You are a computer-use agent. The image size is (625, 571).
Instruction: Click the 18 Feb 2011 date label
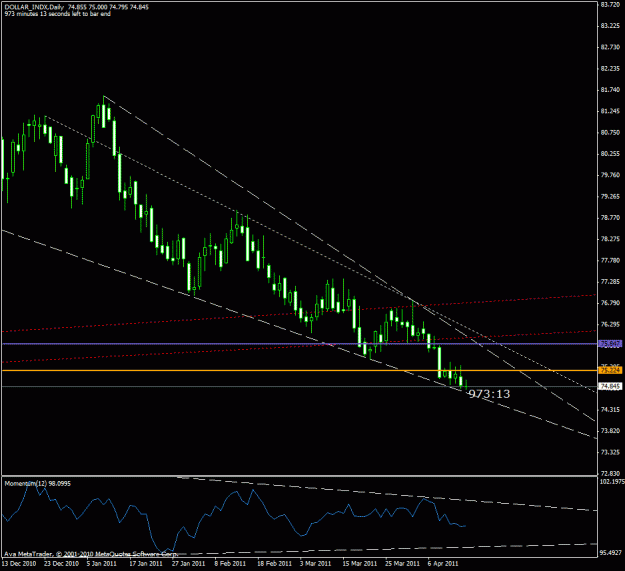[x=274, y=563]
